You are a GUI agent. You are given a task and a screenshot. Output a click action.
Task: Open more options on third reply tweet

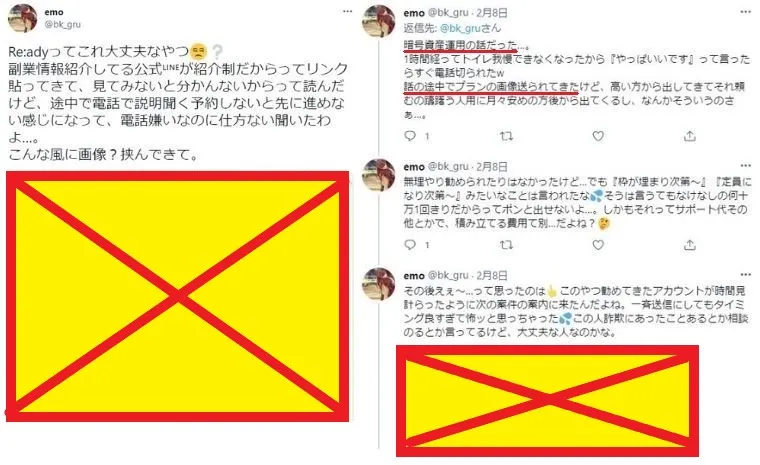click(x=745, y=274)
